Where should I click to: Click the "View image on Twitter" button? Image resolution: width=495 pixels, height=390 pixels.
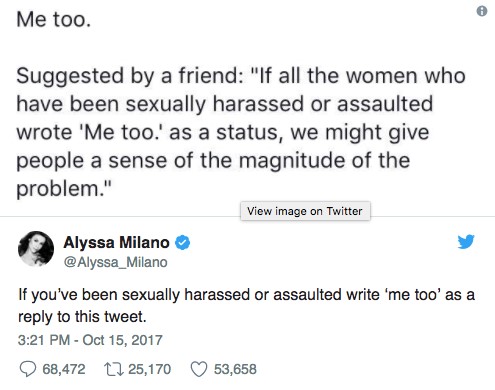click(305, 211)
